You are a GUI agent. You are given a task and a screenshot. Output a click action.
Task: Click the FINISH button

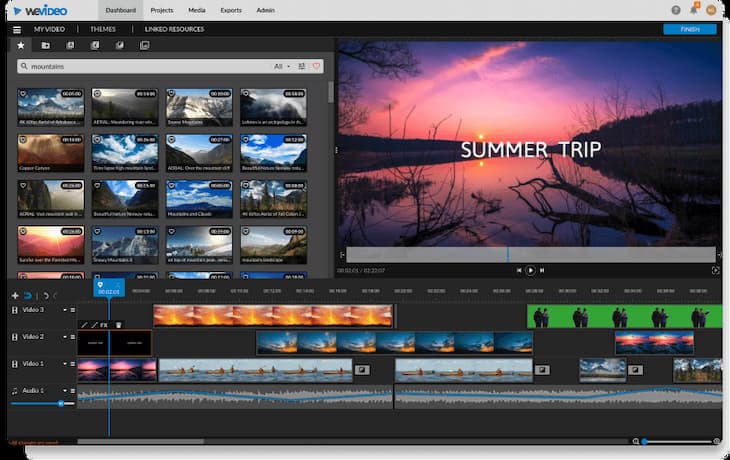click(x=690, y=29)
